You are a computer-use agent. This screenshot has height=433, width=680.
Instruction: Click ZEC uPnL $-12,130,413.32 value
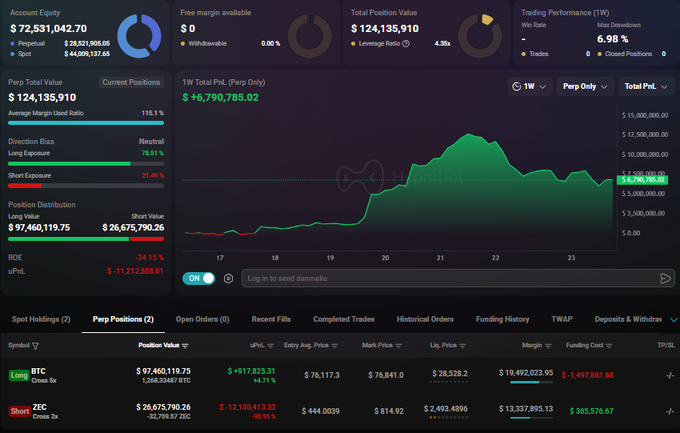point(247,407)
